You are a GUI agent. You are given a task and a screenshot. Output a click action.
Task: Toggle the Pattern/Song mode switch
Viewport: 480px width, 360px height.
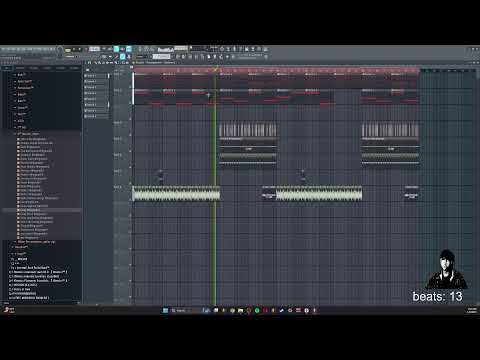[x=68, y=50]
